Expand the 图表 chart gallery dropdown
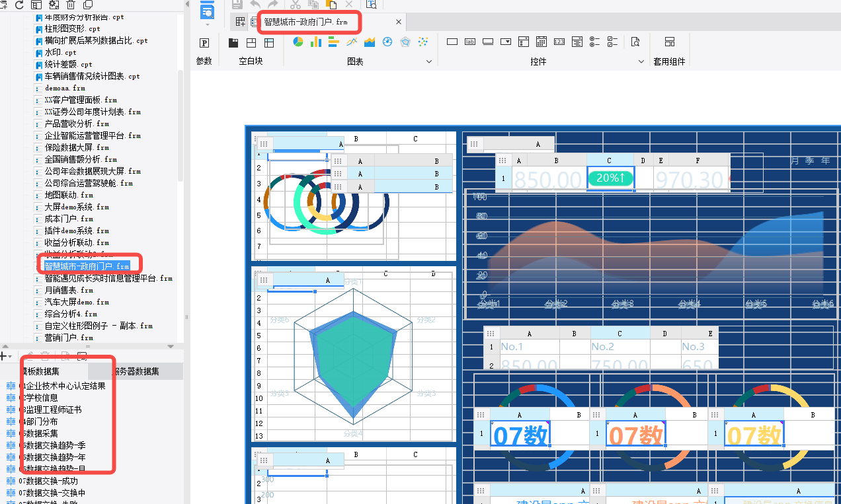 point(429,61)
